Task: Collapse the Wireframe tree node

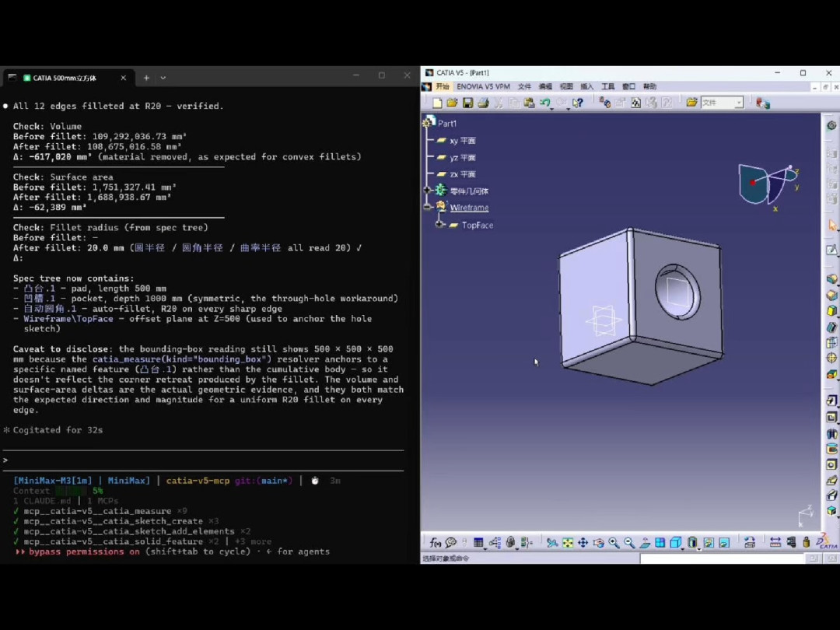Action: (x=428, y=207)
